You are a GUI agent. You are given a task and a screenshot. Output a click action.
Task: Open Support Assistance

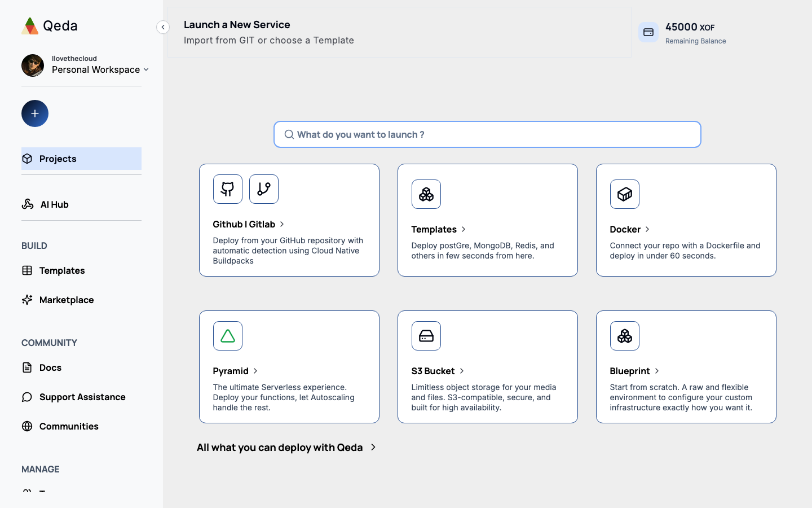pyautogui.click(x=81, y=397)
